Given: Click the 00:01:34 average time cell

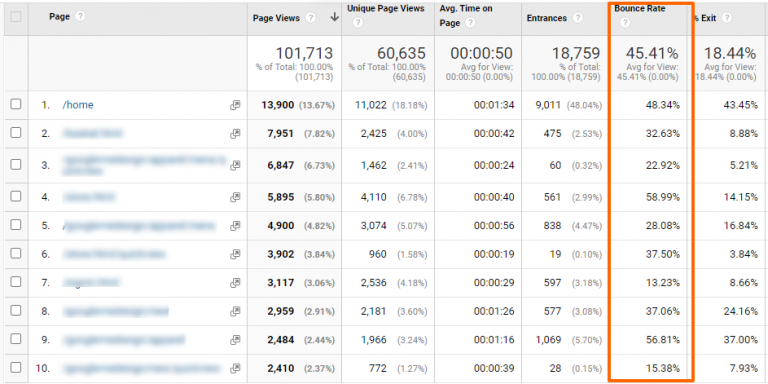Looking at the screenshot, I should click(494, 105).
